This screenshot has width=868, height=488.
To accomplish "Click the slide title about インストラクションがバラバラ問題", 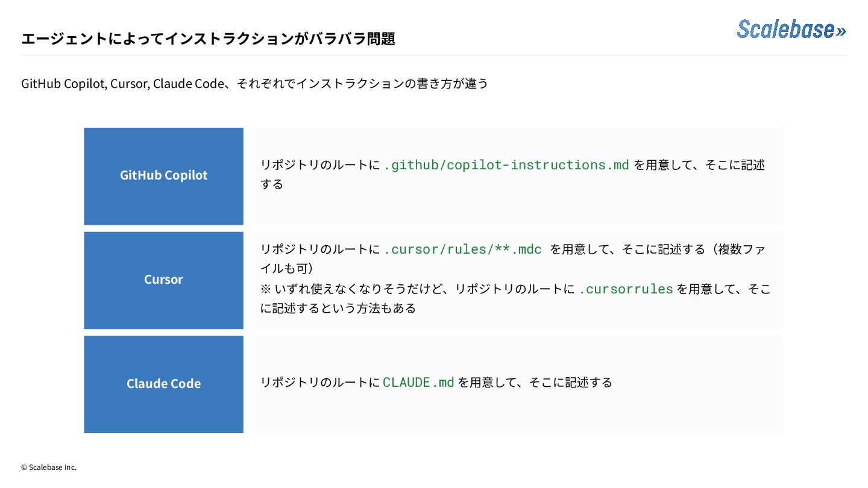I will pyautogui.click(x=208, y=39).
